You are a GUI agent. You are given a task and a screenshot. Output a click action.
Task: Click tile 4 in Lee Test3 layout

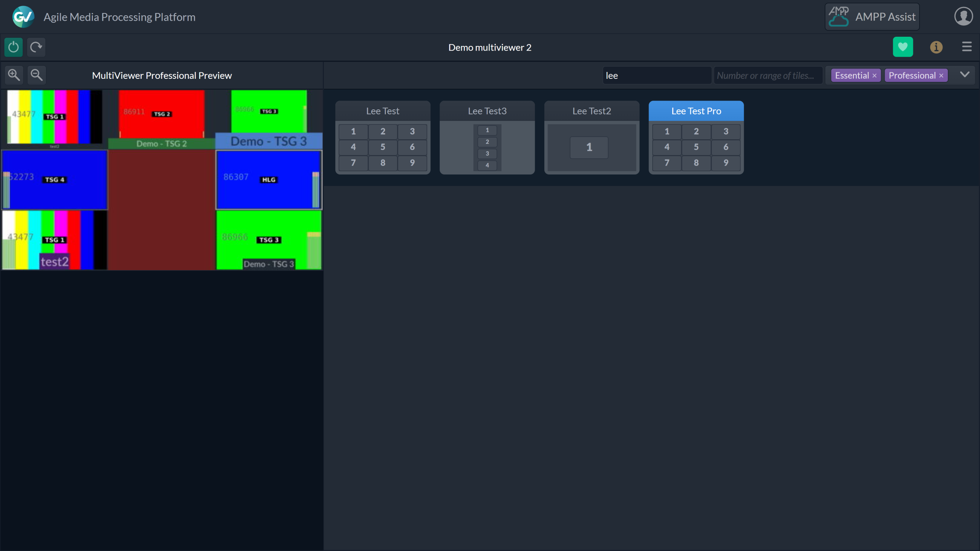coord(487,165)
